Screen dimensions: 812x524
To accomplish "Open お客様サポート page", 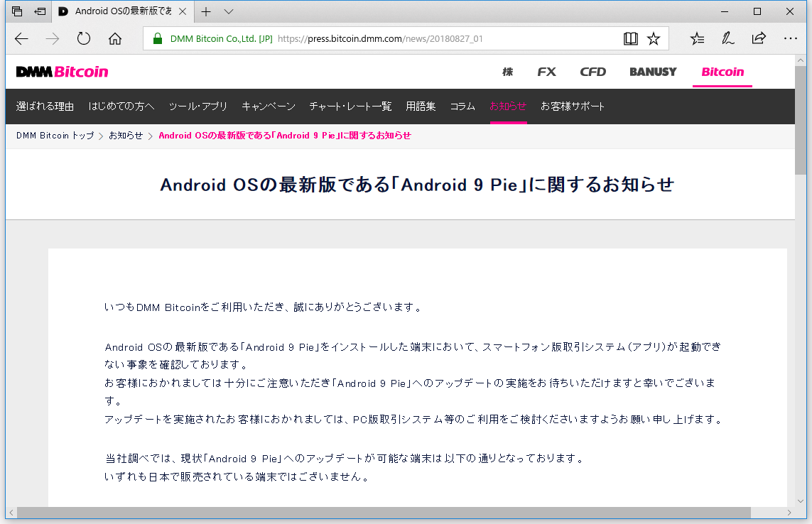I will pyautogui.click(x=571, y=106).
